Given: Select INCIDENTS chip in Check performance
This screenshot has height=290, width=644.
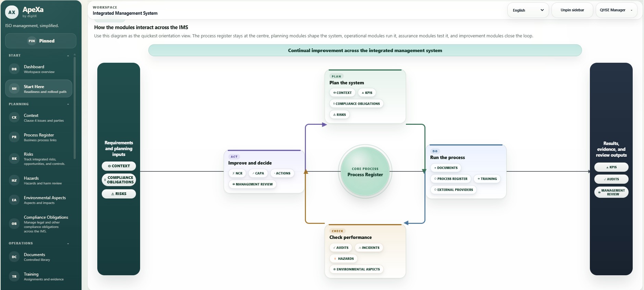Looking at the screenshot, I should coord(369,247).
